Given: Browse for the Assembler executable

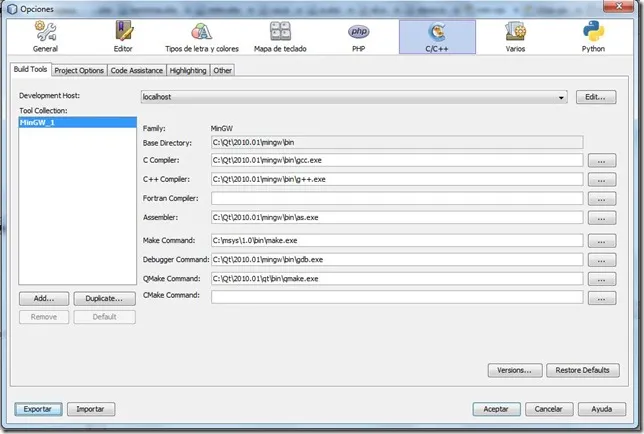Looking at the screenshot, I should pos(602,218).
